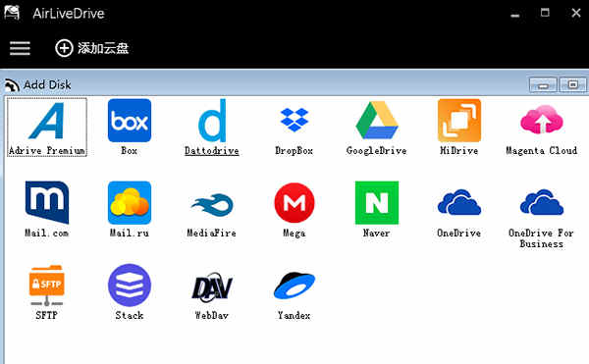Choose the MediaFire flame icon
The width and height of the screenshot is (589, 364).
coord(212,204)
